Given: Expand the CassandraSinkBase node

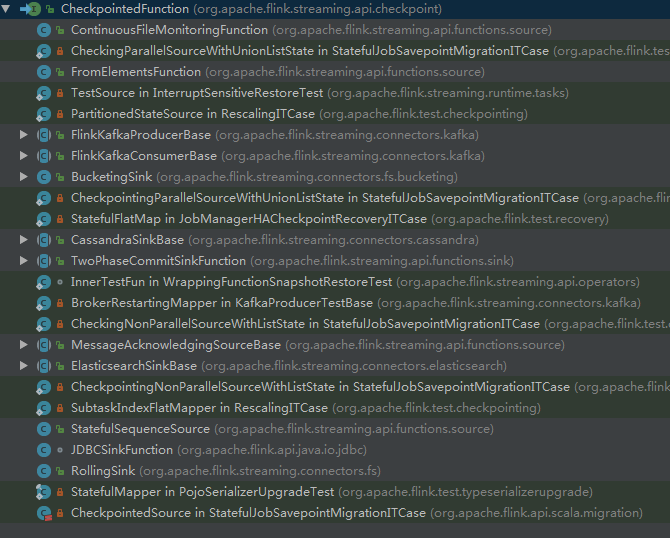Looking at the screenshot, I should coord(24,240).
